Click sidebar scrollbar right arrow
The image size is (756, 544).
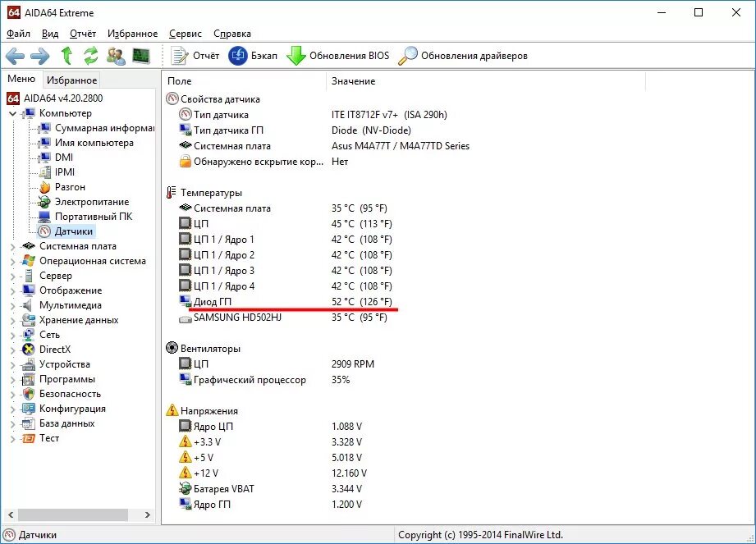[x=148, y=515]
